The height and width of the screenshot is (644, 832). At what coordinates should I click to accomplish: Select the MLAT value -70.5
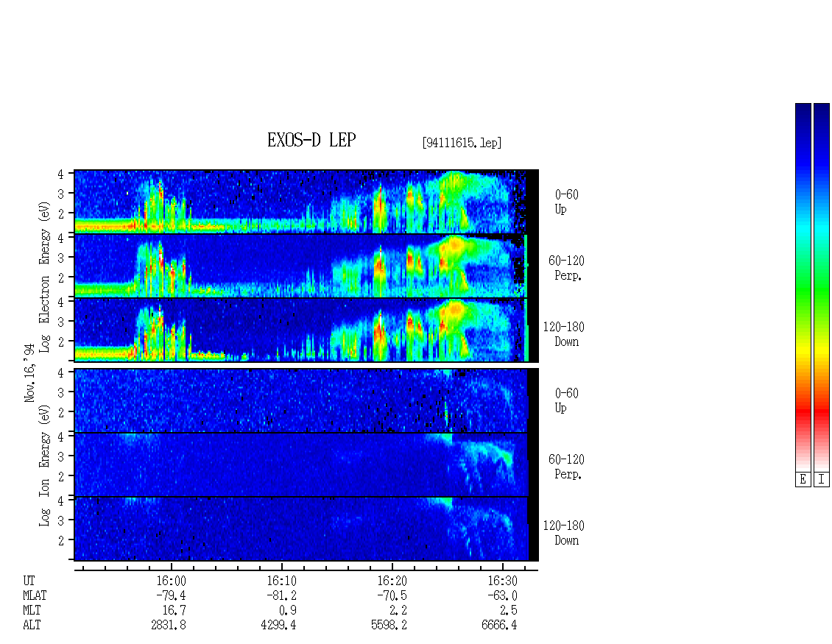pyautogui.click(x=392, y=595)
